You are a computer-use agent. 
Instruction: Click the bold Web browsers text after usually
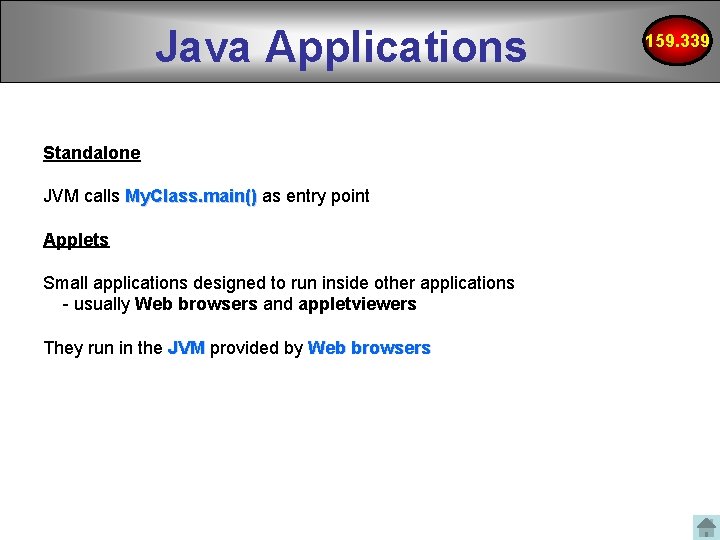(196, 304)
